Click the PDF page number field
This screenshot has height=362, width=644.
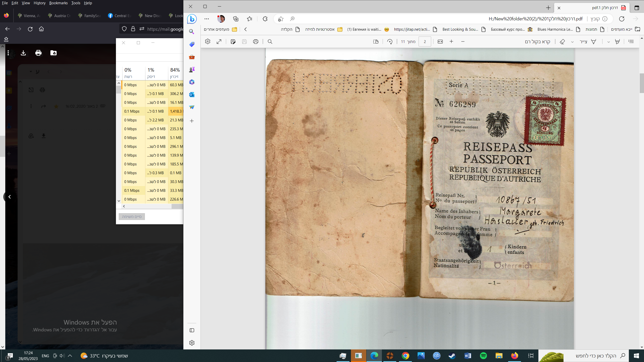point(425,42)
